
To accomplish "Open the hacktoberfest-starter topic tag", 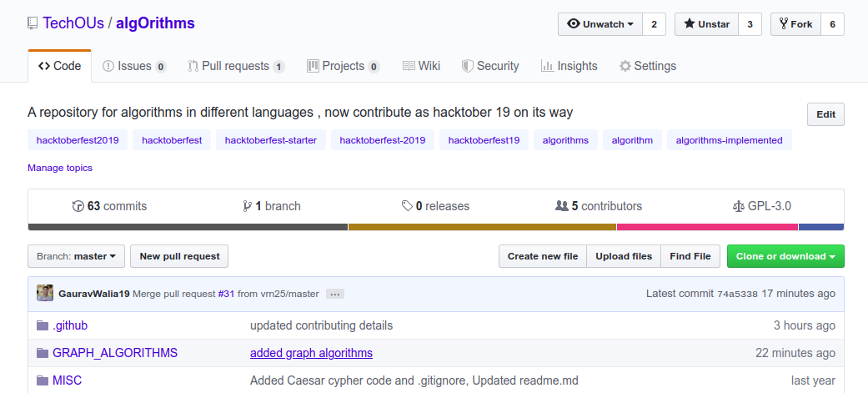I will (271, 140).
